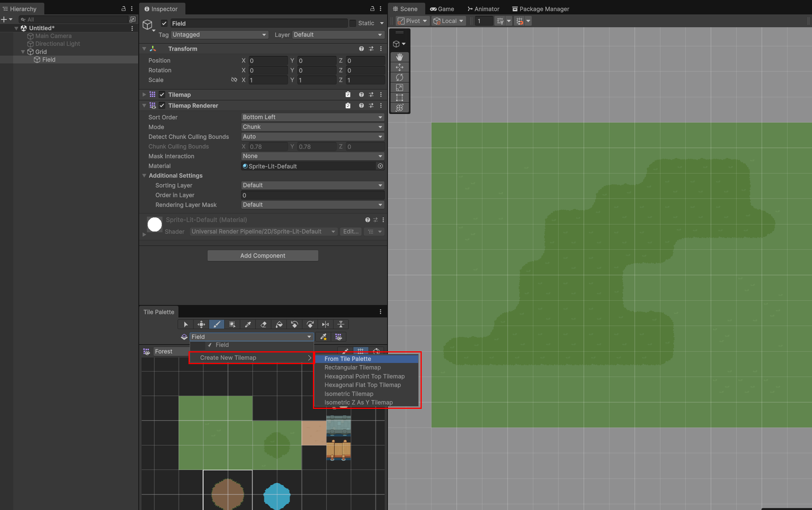Collapse the Grid object in Hierarchy
The height and width of the screenshot is (510, 812).
23,52
